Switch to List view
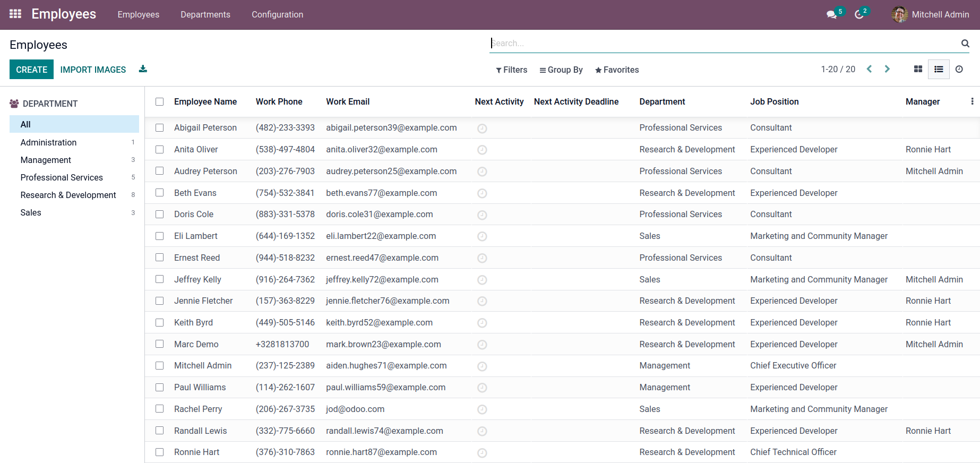The width and height of the screenshot is (980, 463). point(939,69)
